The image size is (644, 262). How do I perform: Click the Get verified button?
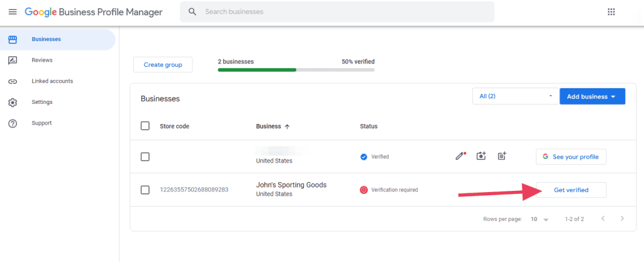571,190
